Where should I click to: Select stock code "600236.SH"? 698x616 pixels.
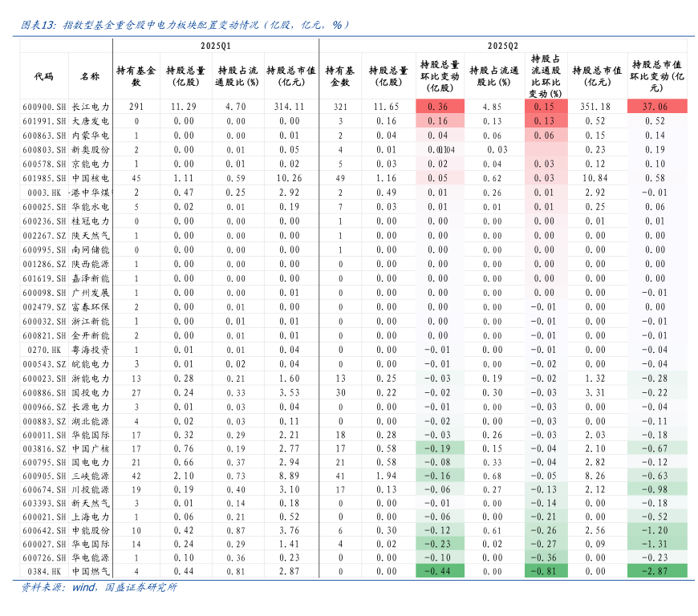point(44,221)
